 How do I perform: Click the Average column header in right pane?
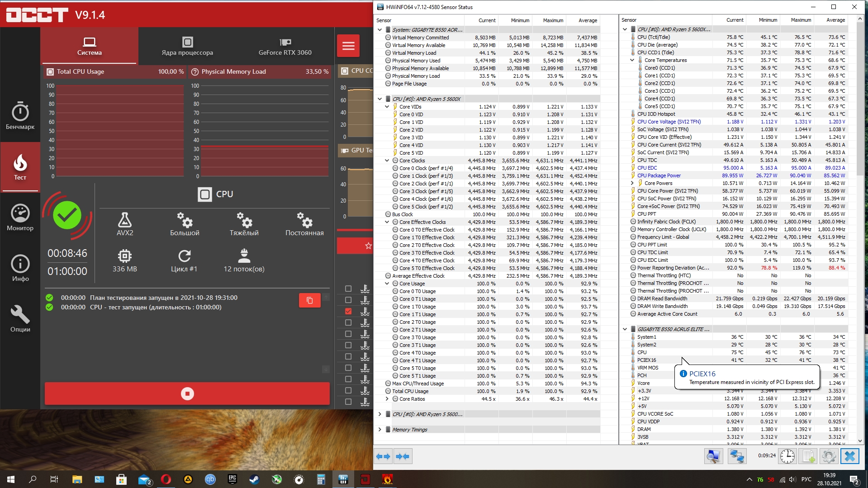(x=831, y=20)
